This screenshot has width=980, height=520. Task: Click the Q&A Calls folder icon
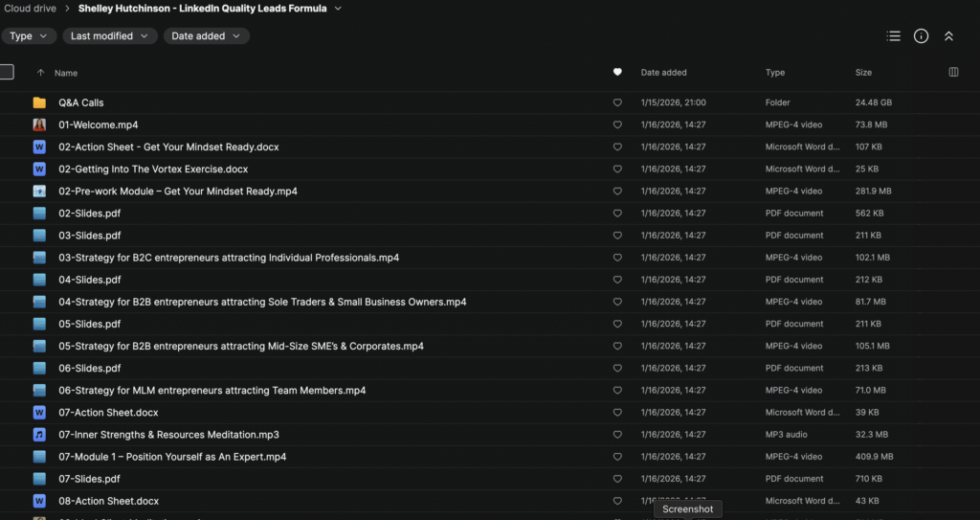coord(39,102)
